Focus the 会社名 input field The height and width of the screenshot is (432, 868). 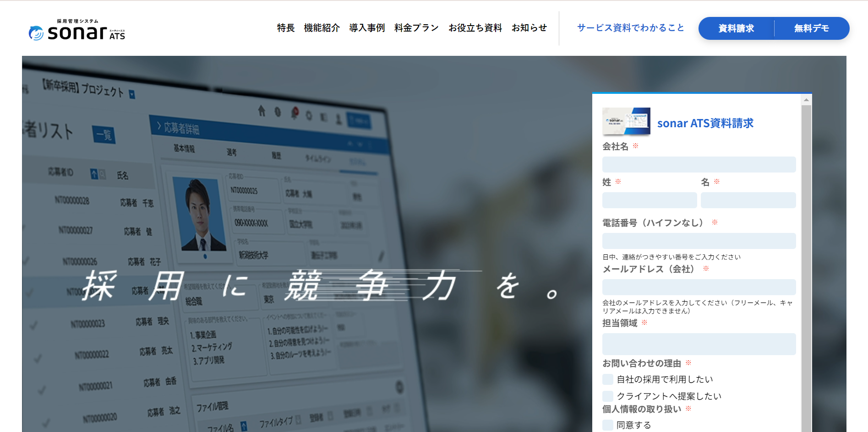coord(699,165)
